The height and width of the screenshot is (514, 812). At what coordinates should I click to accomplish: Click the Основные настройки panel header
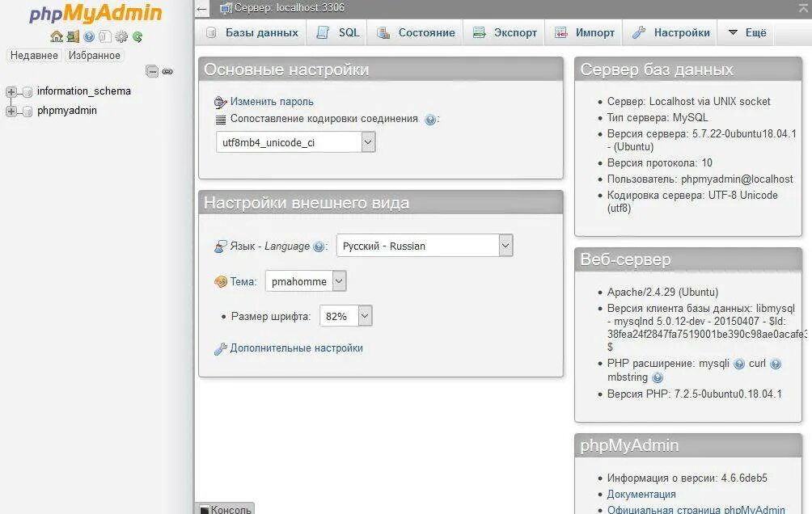[x=381, y=70]
